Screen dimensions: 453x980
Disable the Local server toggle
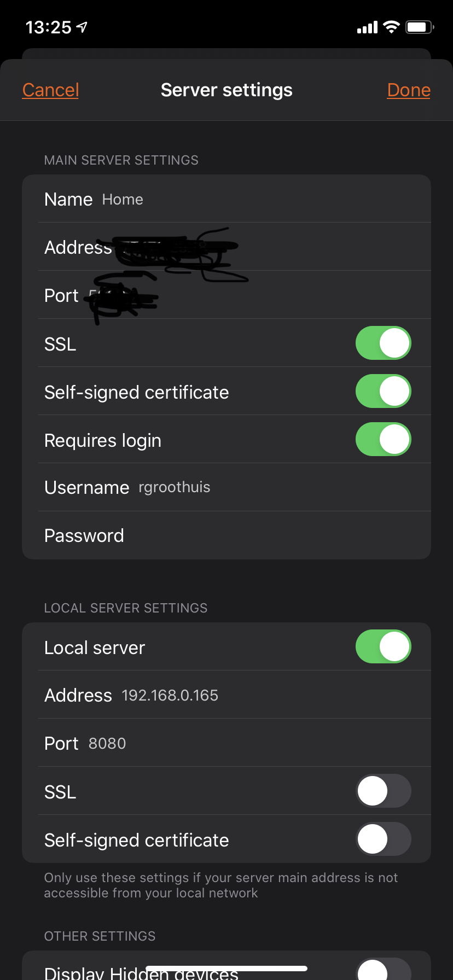point(384,647)
